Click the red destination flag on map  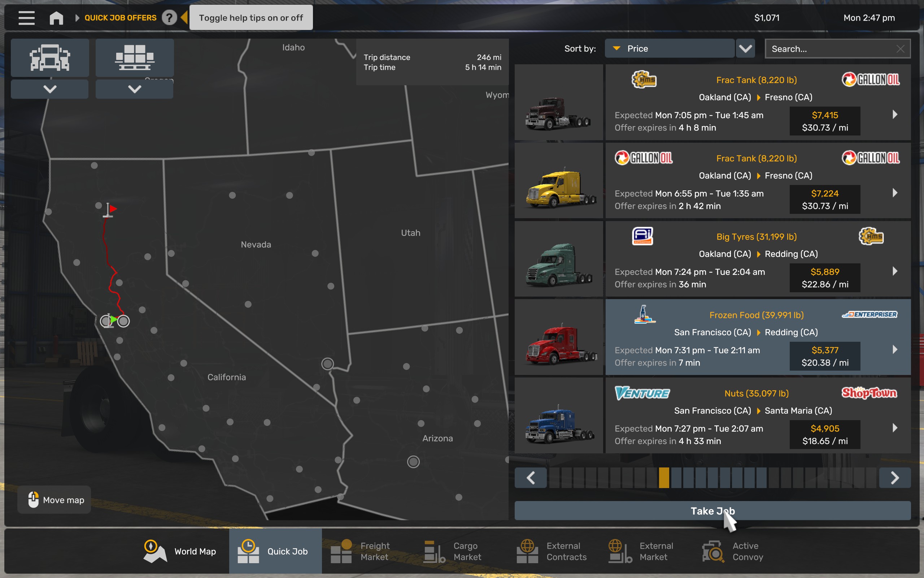110,210
